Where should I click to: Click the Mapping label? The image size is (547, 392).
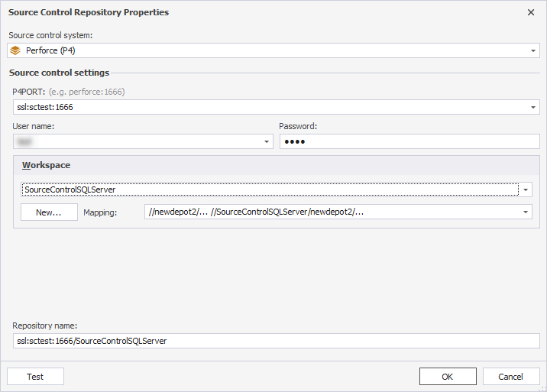tap(100, 212)
